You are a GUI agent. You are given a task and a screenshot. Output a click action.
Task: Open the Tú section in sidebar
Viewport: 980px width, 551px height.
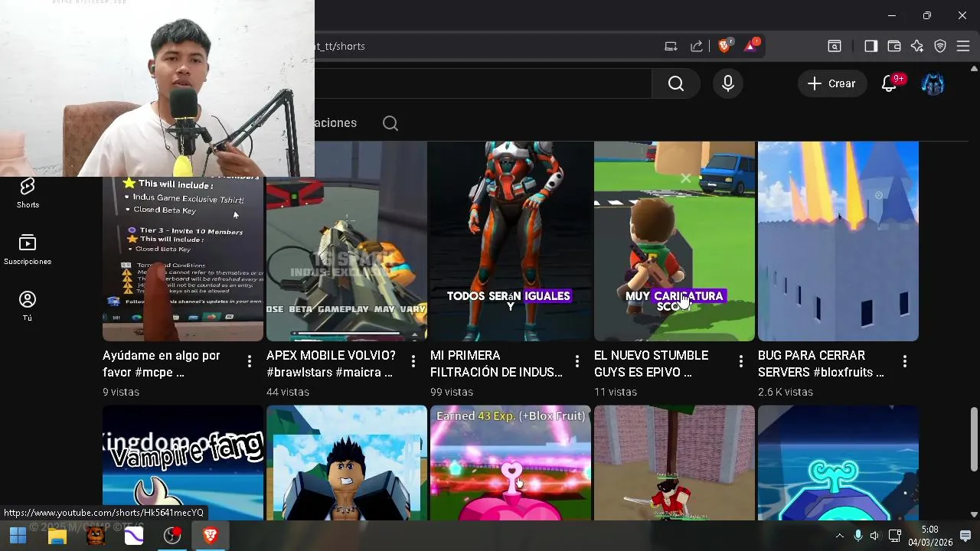28,305
